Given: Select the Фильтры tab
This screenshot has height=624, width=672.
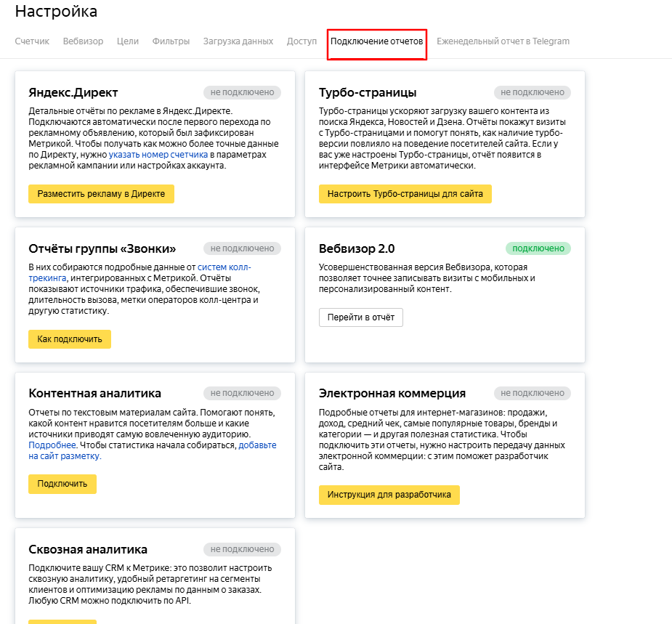Looking at the screenshot, I should click(171, 41).
